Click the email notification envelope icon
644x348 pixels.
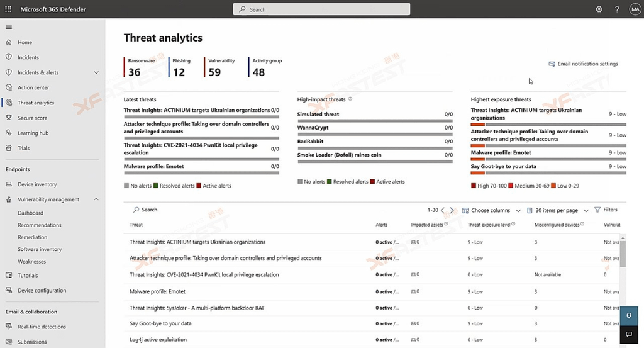(x=552, y=64)
